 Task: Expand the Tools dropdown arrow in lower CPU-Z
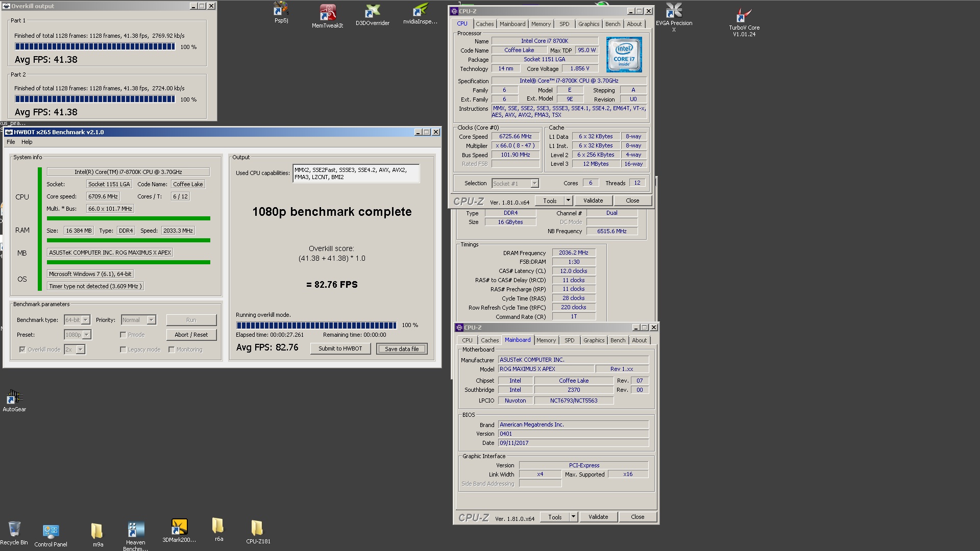pyautogui.click(x=573, y=517)
